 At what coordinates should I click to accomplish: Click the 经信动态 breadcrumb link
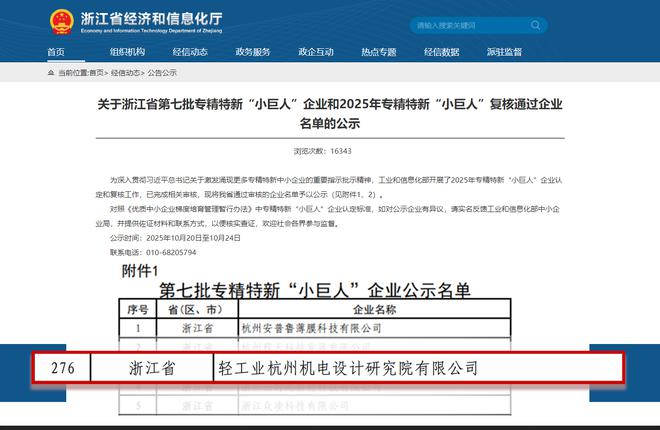[126, 73]
